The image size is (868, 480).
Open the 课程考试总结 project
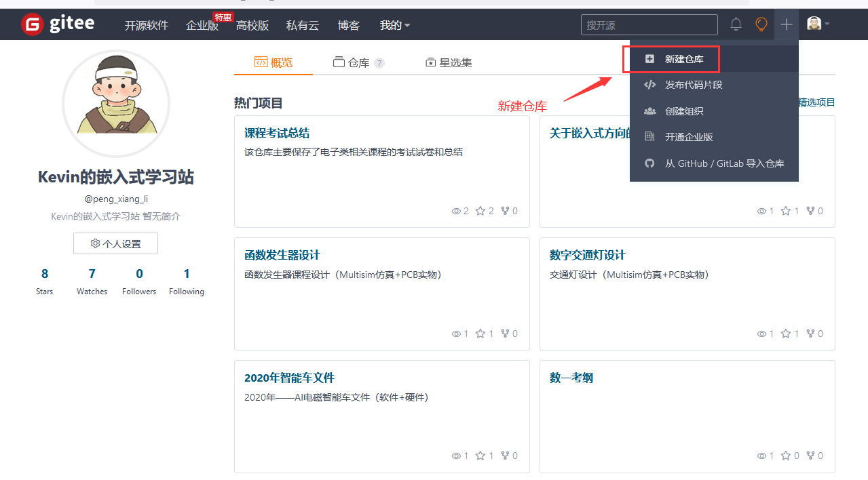coord(277,133)
